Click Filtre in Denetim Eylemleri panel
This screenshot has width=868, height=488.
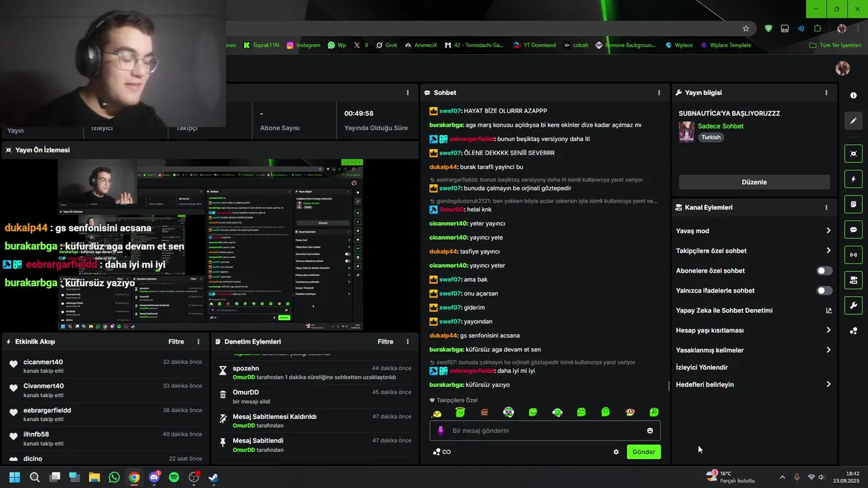coord(385,342)
